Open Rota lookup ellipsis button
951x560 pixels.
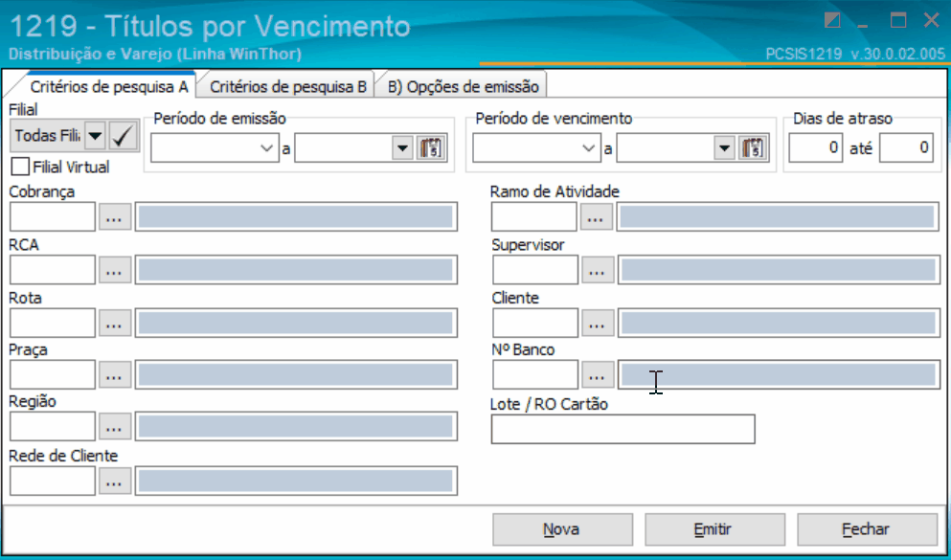[115, 323]
